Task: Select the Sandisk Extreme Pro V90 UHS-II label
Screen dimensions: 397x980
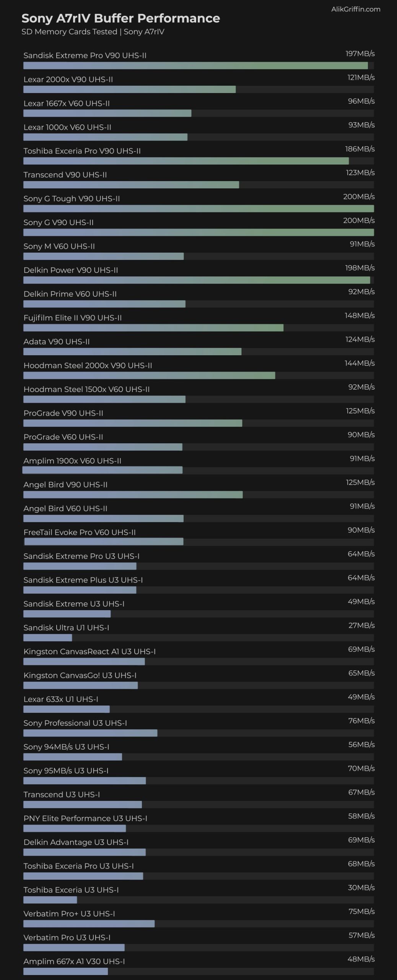Action: pos(85,56)
